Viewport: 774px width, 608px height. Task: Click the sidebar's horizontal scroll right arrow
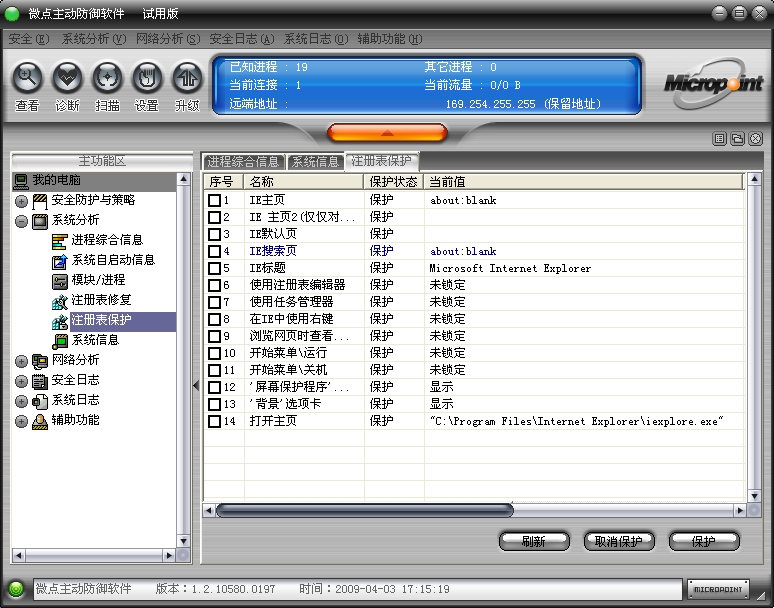pos(169,556)
